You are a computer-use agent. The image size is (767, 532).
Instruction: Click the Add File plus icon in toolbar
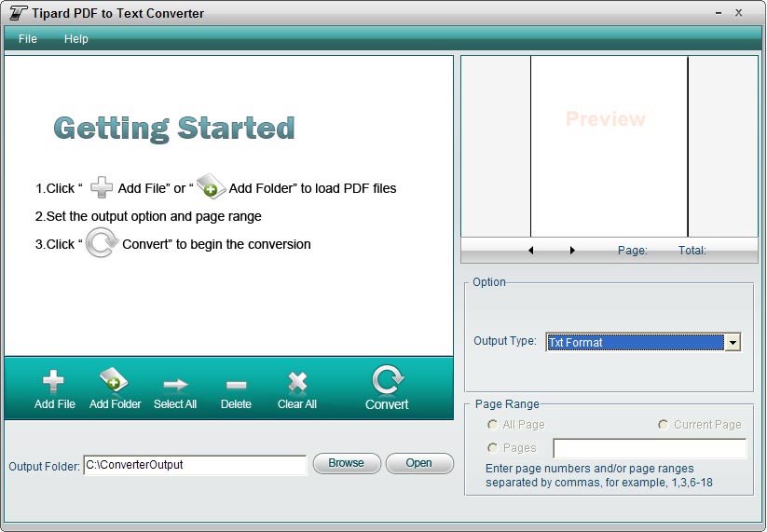tap(53, 381)
